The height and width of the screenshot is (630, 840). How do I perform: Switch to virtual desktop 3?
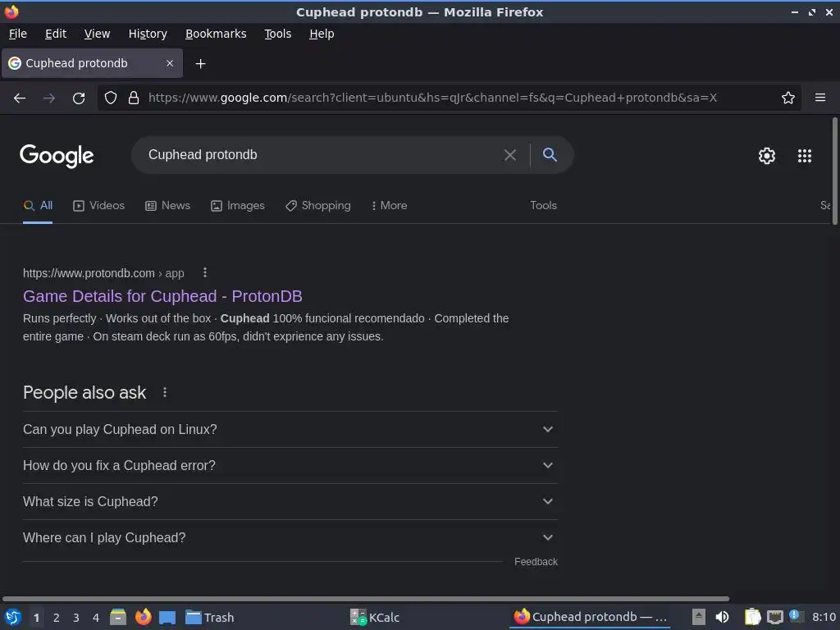coord(76,618)
